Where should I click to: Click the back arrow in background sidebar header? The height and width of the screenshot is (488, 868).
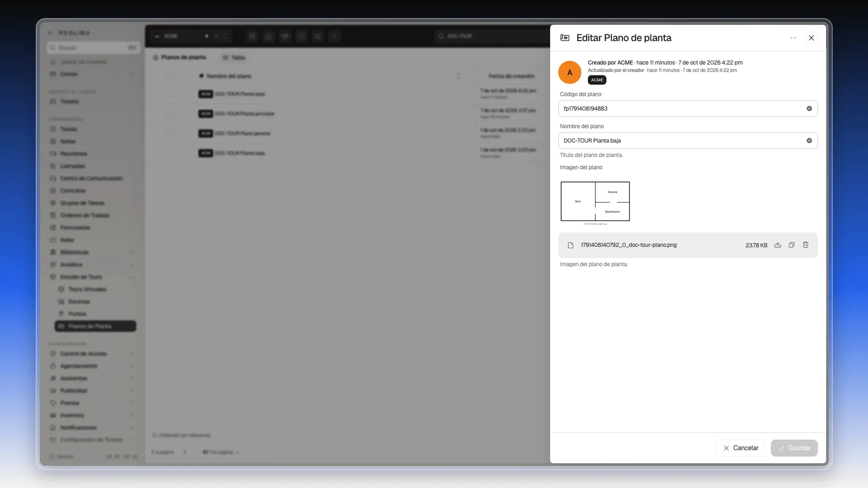tap(50, 33)
